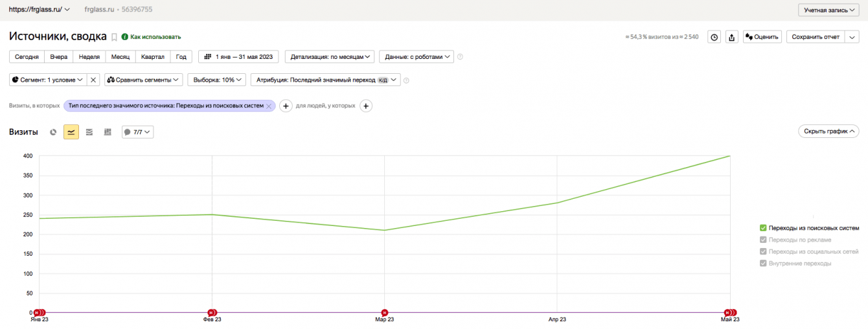Image resolution: width=868 pixels, height=329 pixels.
Task: Click Сохранить отчет button
Action: click(x=815, y=37)
